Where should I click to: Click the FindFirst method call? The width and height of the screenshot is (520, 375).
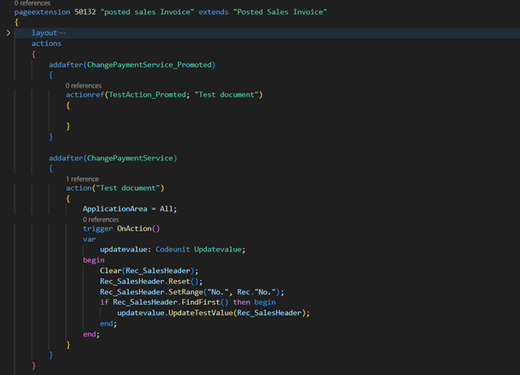(x=201, y=302)
